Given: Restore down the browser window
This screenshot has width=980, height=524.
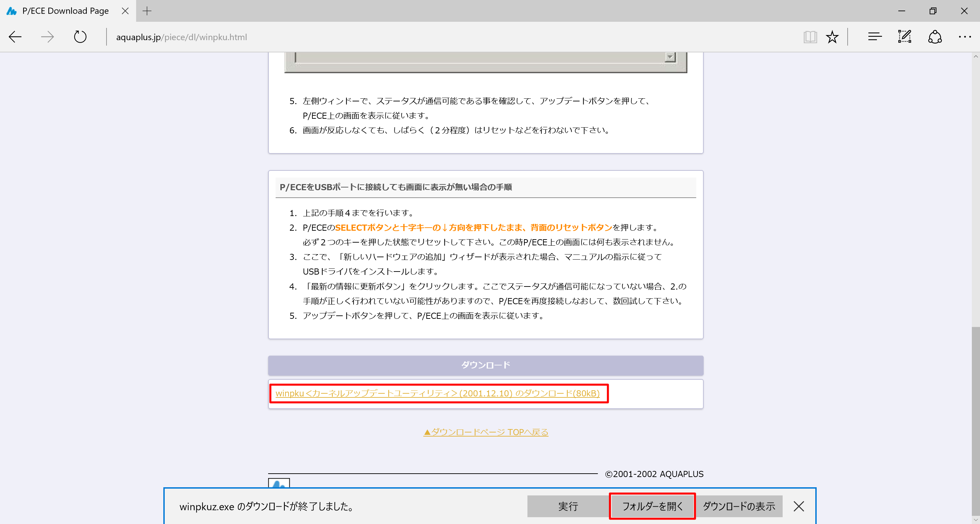Looking at the screenshot, I should click(933, 11).
